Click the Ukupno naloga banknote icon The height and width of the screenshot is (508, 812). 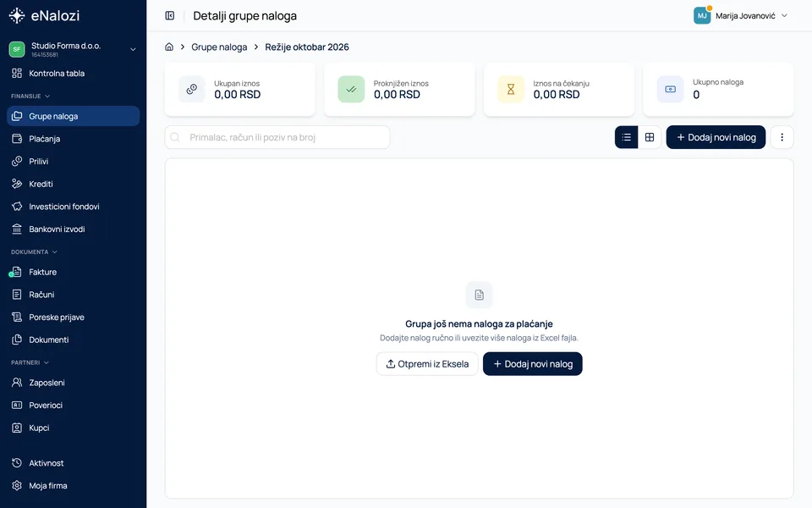pyautogui.click(x=670, y=89)
